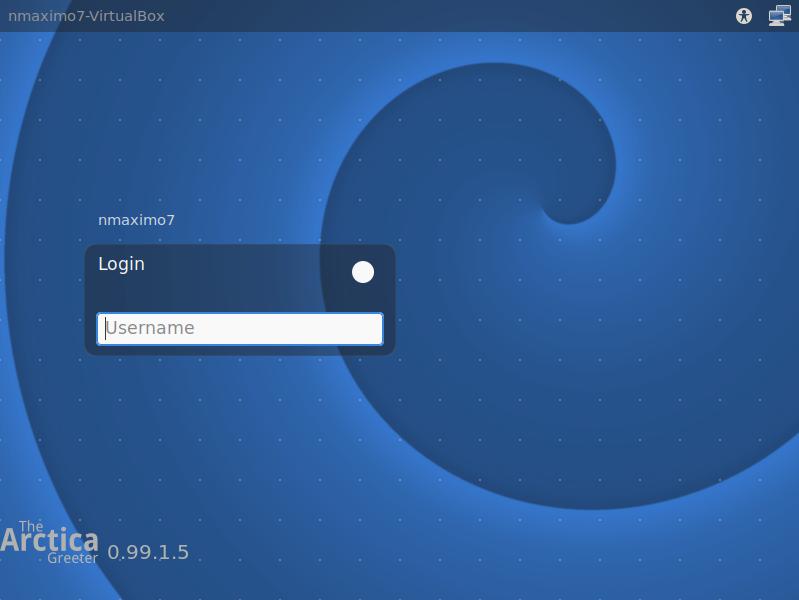
Task: Click the 0.99.1.5 version number
Action: click(148, 552)
